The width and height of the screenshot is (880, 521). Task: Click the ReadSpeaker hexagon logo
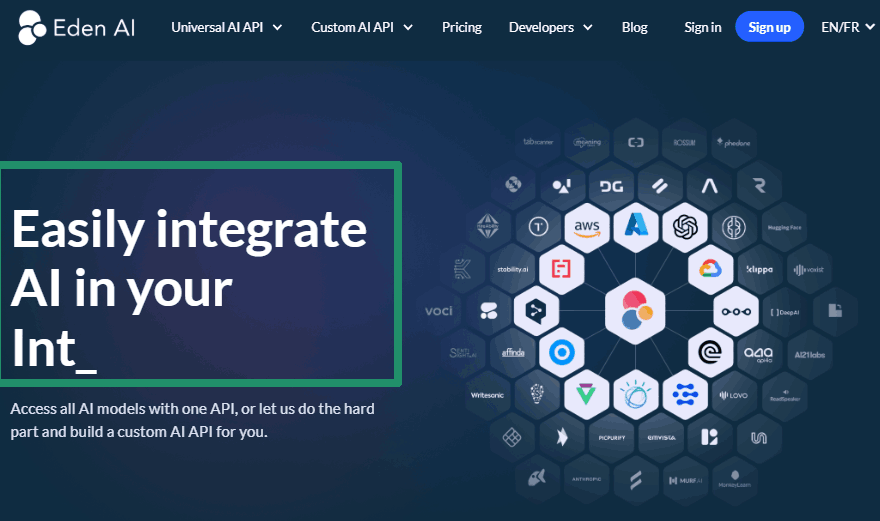785,395
